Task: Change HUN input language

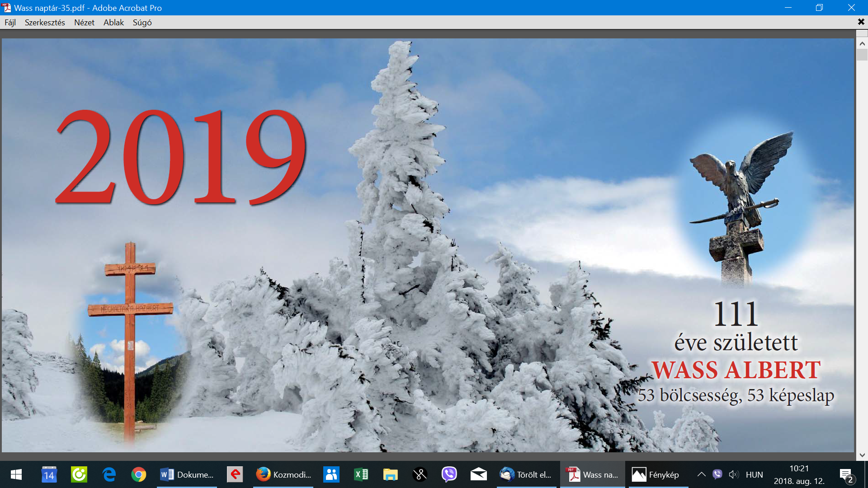Action: tap(754, 474)
